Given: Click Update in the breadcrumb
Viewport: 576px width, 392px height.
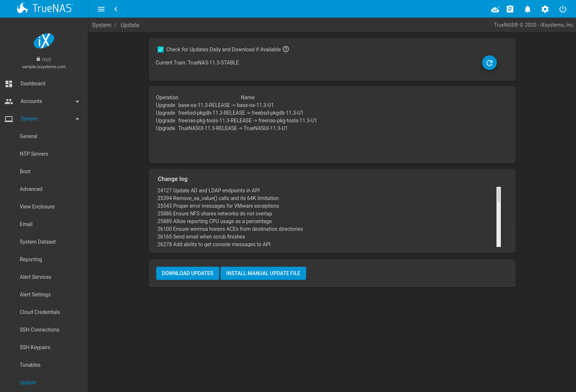Looking at the screenshot, I should [x=130, y=25].
